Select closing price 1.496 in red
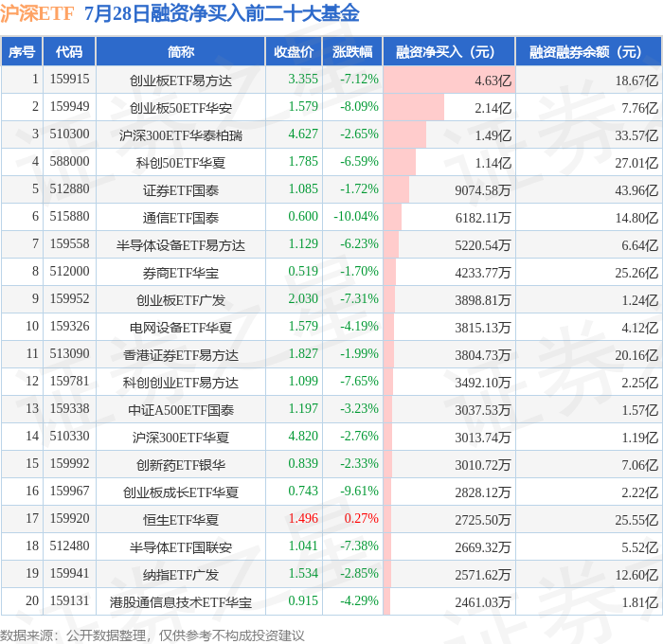 point(303,518)
